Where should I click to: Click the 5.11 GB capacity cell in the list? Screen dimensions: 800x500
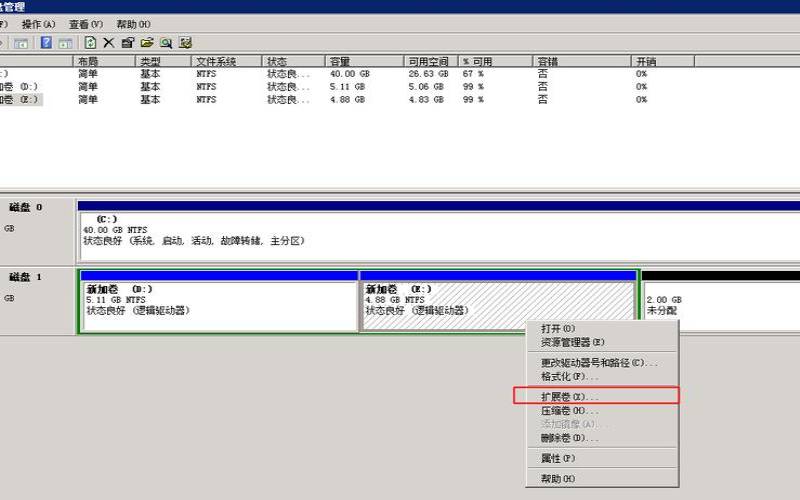[x=347, y=87]
